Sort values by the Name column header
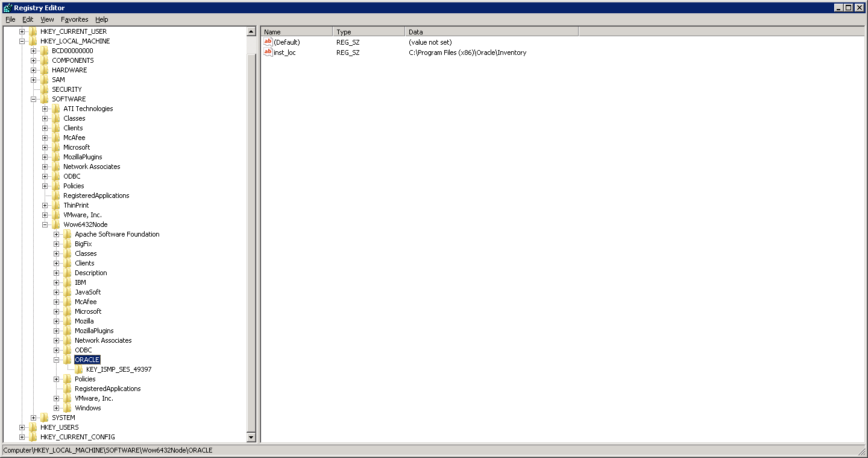The image size is (868, 458). pos(297,32)
